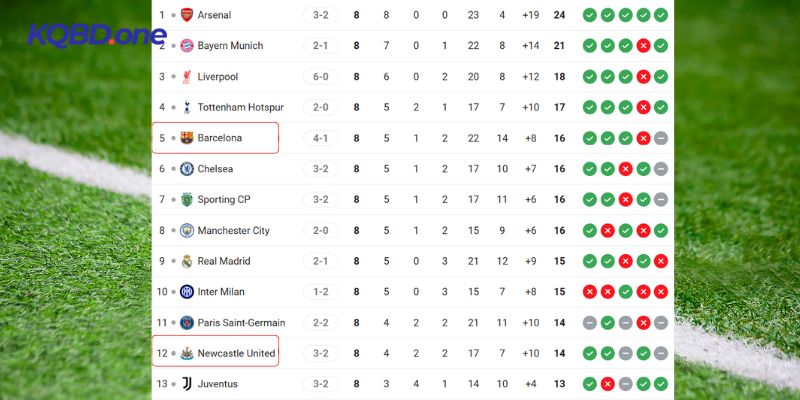Image resolution: width=800 pixels, height=400 pixels.
Task: Click the Bayern Munich club crest
Action: point(187,46)
